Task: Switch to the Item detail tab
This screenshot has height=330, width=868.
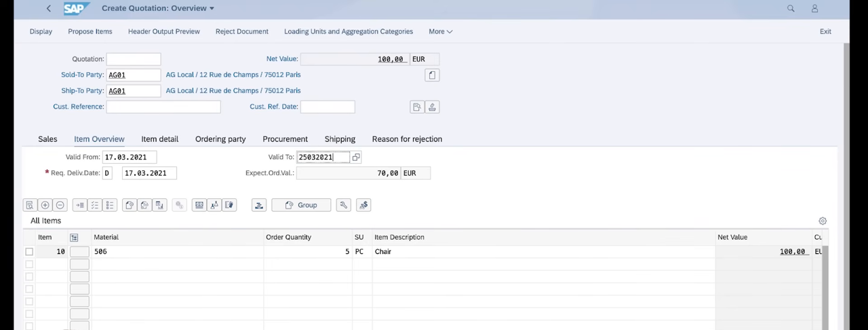Action: (x=160, y=139)
